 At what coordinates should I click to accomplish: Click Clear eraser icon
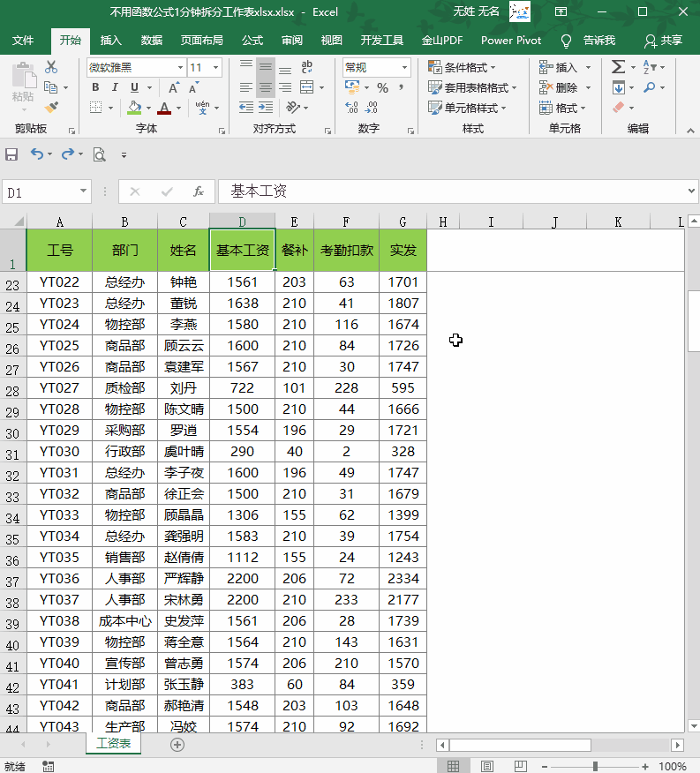click(x=618, y=108)
